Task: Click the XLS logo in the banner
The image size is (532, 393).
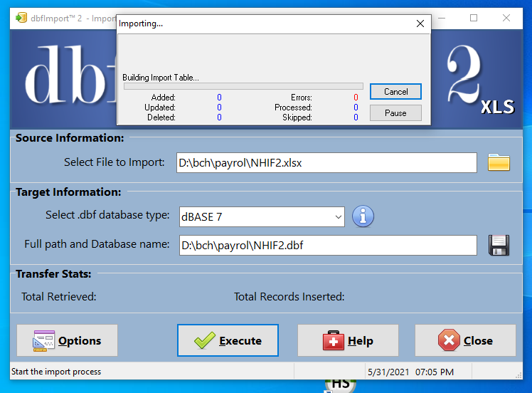Action: click(497, 107)
